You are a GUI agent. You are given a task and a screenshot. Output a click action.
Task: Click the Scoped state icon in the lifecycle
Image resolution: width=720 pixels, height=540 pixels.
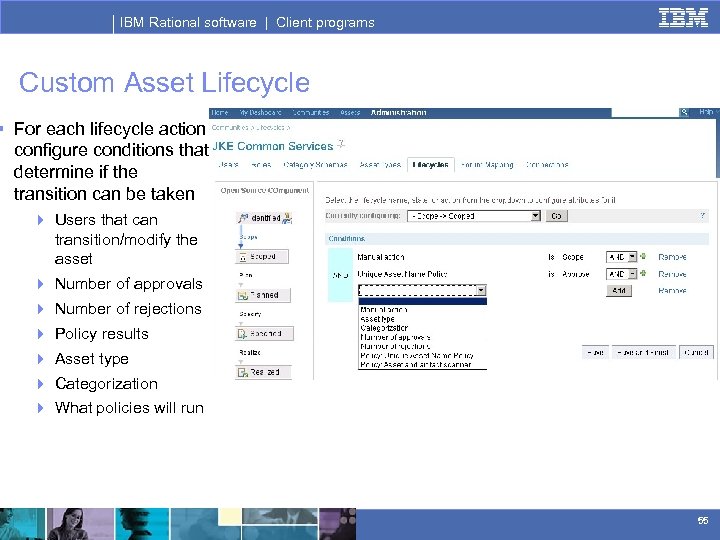[x=243, y=257]
